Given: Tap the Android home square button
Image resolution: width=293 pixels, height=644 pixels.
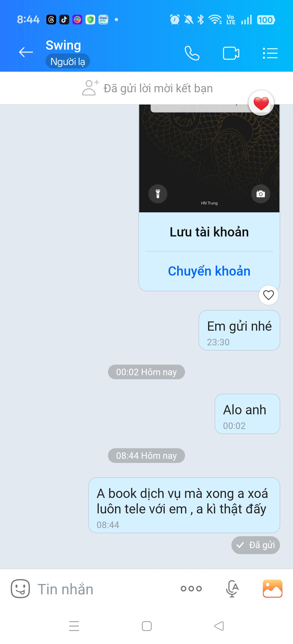Looking at the screenshot, I should click(147, 626).
